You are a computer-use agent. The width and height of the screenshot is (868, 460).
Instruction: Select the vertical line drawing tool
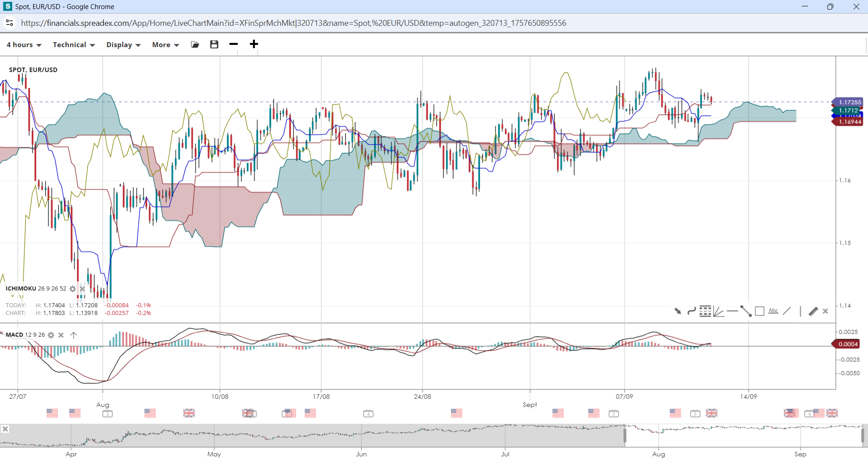(801, 311)
